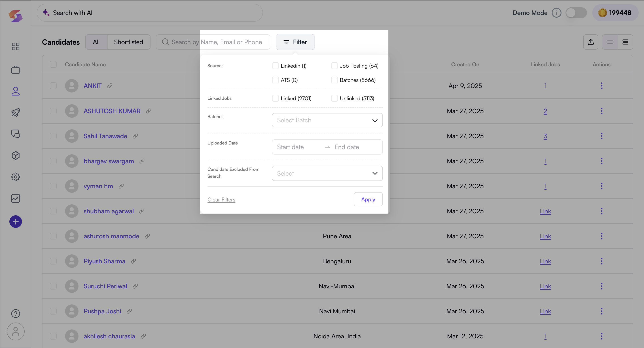Viewport: 644px width, 348px height.
Task: Click the app logo in top-left corner
Action: (x=15, y=16)
